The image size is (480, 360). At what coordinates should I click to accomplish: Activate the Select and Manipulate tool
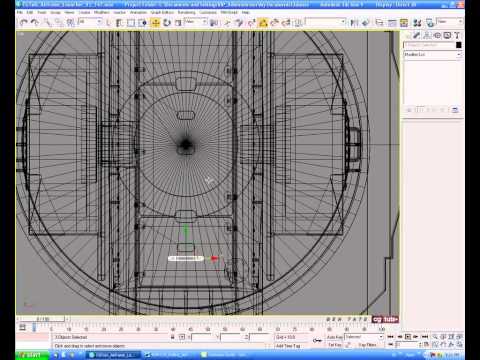click(x=227, y=23)
